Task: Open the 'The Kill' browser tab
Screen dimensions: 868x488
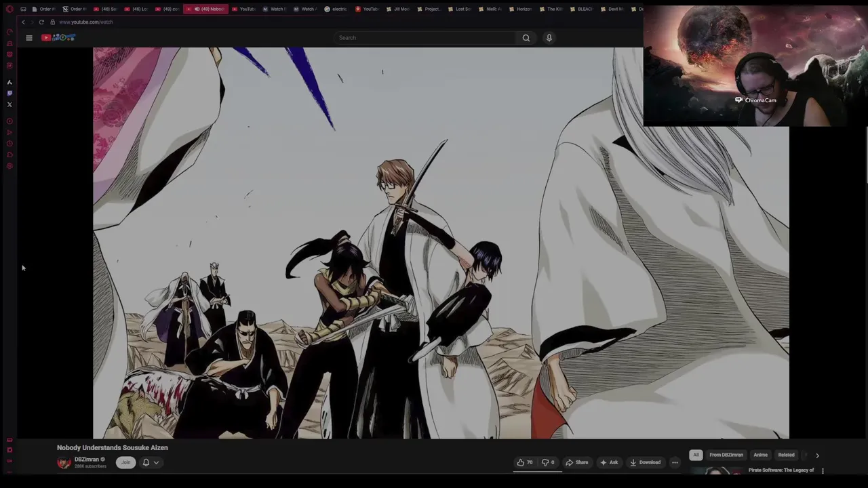Action: 551,9
